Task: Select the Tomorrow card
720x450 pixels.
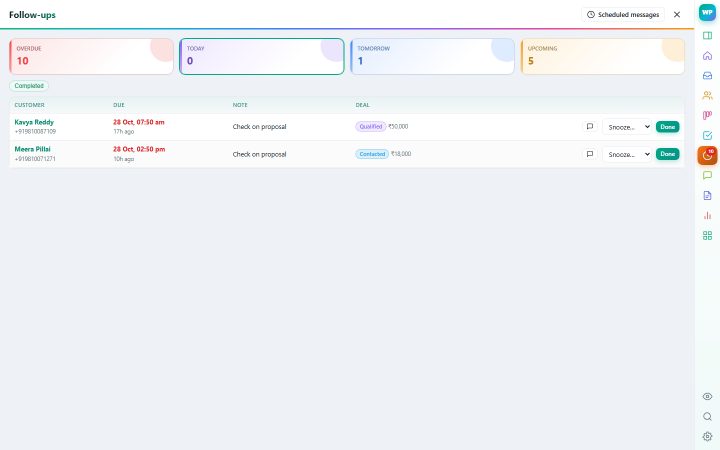Action: tap(432, 56)
